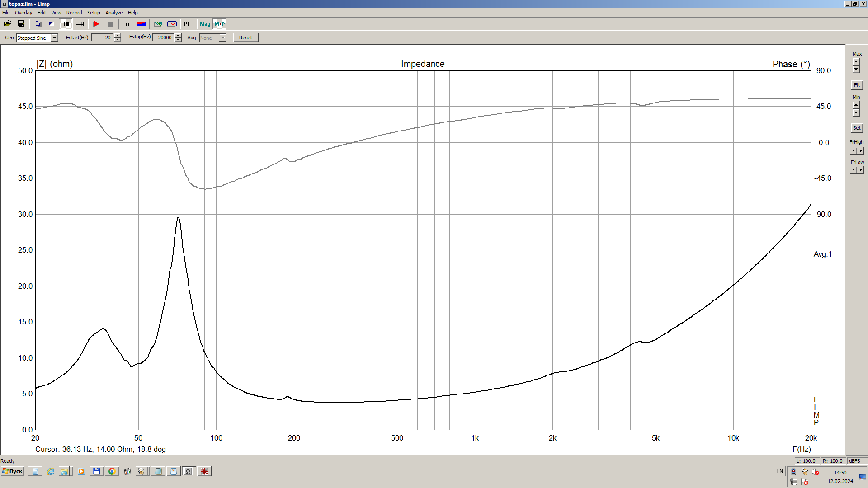Click the open file folder icon
The image size is (868, 488).
7,24
